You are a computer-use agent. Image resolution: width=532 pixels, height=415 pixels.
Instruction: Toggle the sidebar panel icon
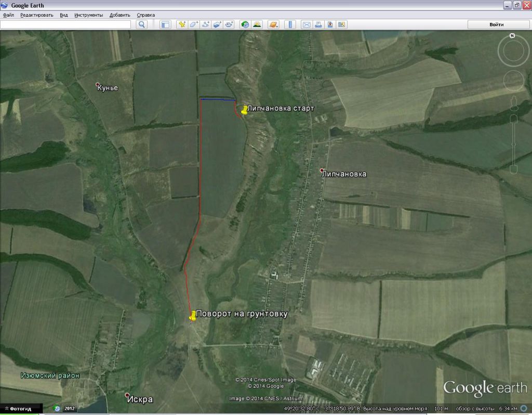click(165, 24)
